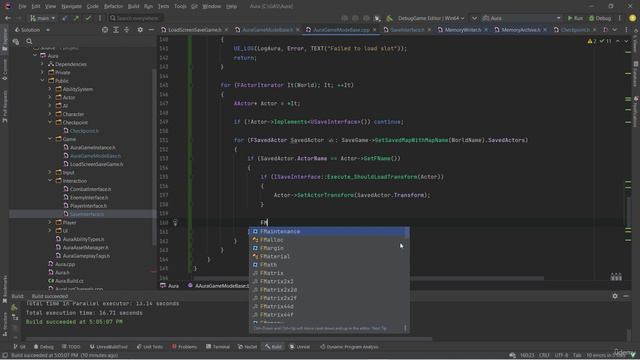Select opened file with locate icon

[105, 30]
